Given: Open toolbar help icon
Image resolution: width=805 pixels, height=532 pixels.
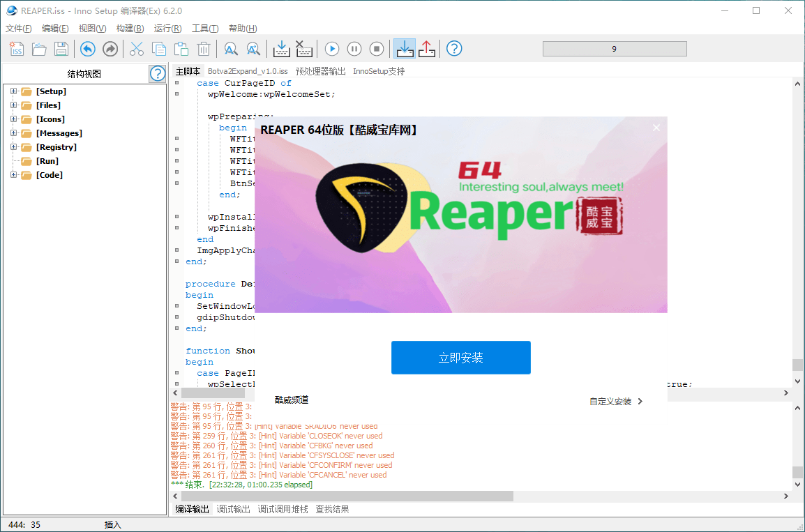Looking at the screenshot, I should (454, 49).
